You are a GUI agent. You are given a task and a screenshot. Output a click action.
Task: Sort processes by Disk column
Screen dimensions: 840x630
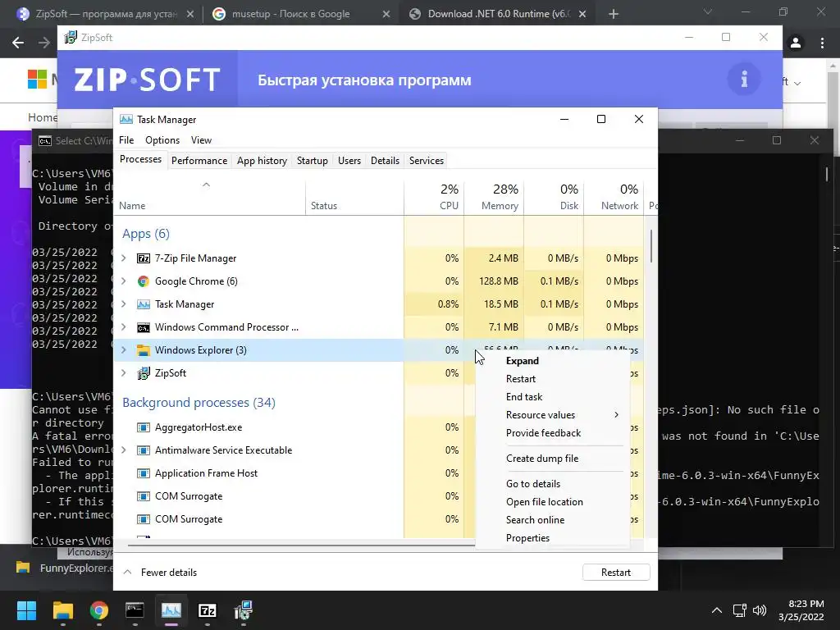(554, 197)
